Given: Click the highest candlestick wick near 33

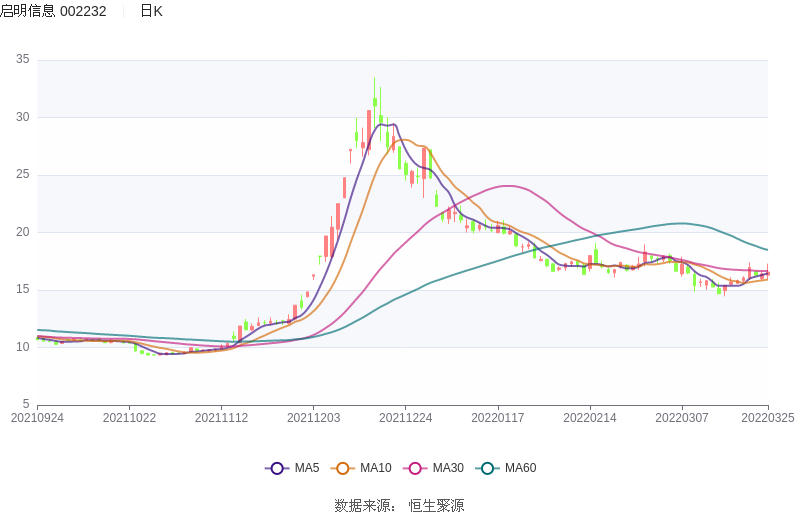Looking at the screenshot, I should (x=374, y=80).
